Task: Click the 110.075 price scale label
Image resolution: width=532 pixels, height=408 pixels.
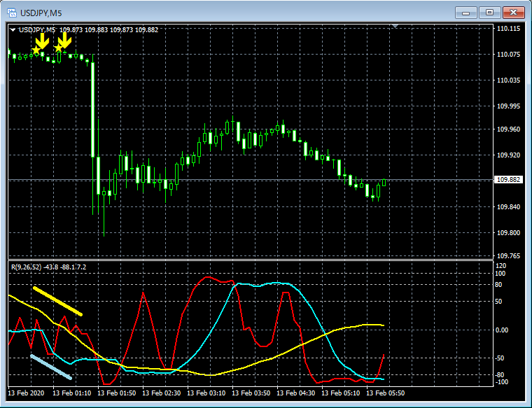Action: point(508,55)
